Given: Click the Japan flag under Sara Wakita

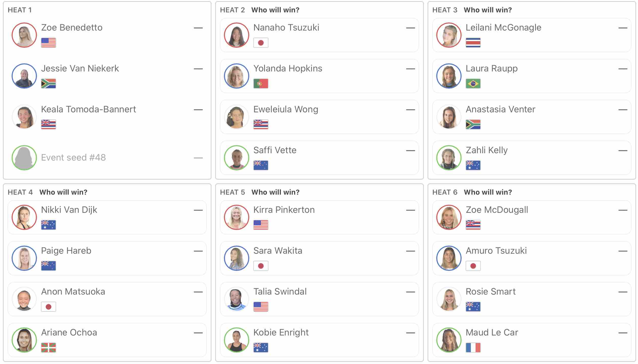Looking at the screenshot, I should click(x=261, y=266).
